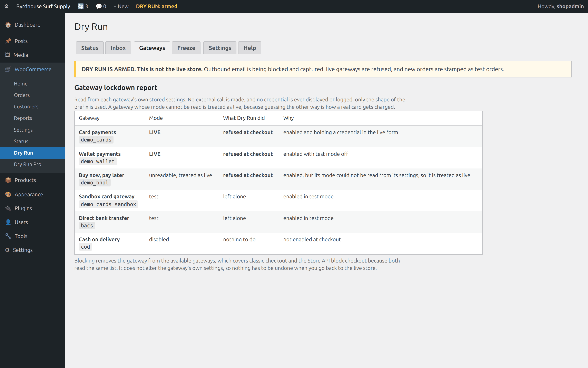This screenshot has width=588, height=368.
Task: Select the Wallet payments gateway name
Action: click(x=100, y=154)
